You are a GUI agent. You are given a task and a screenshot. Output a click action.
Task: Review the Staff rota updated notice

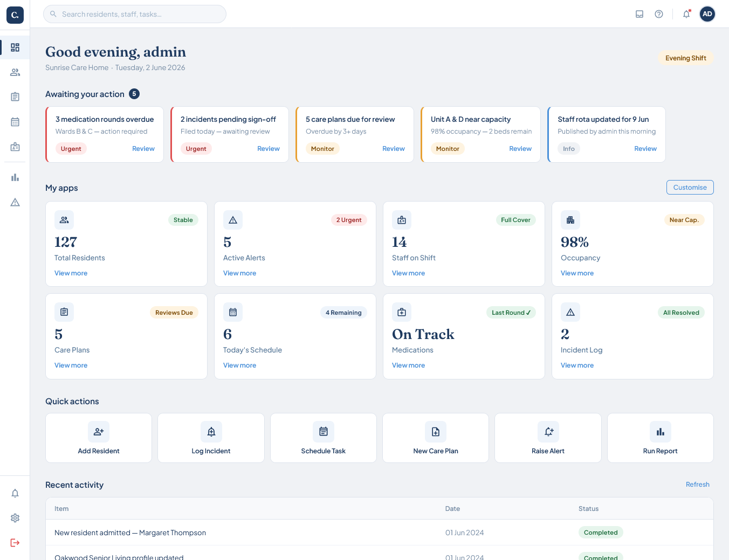coord(645,149)
